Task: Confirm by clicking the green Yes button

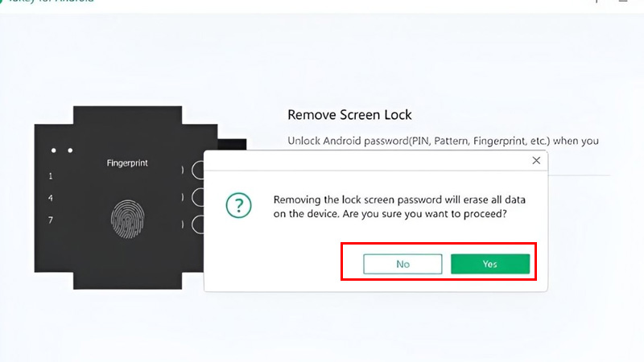Action: click(489, 264)
